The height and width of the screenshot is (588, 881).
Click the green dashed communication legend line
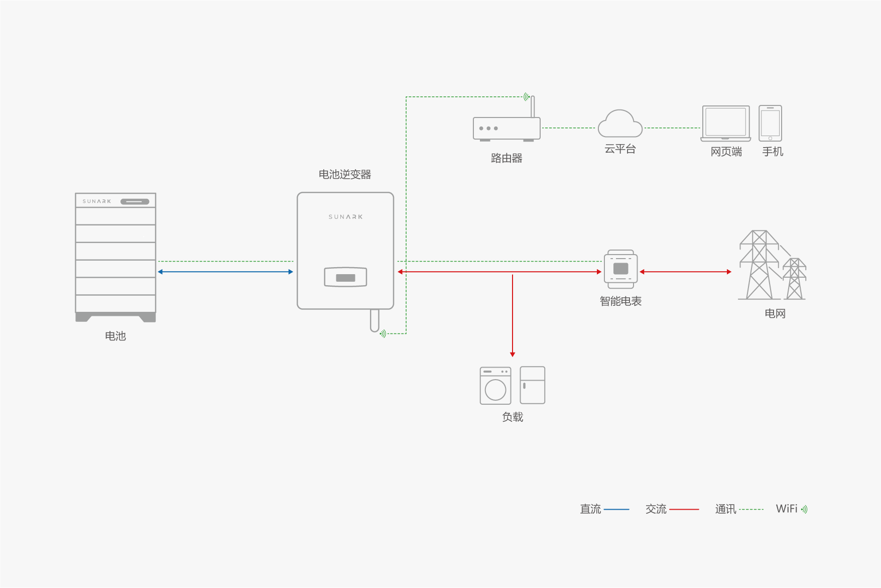coord(751,509)
